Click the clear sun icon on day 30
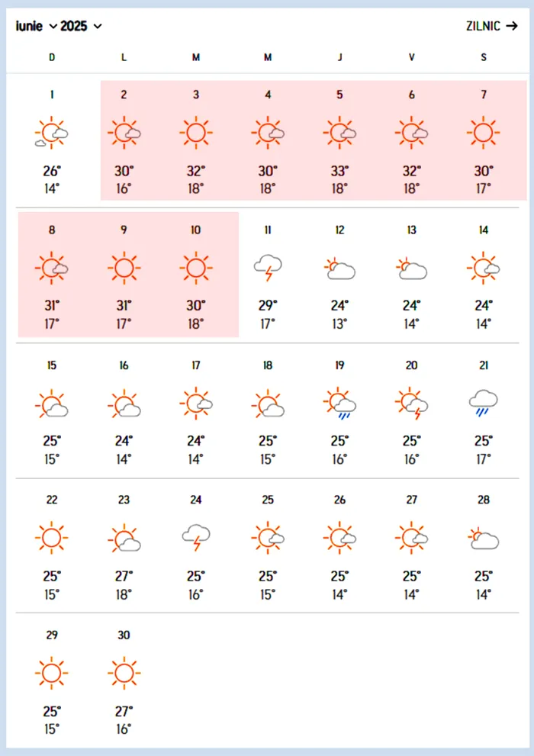Viewport: 534px width, 756px height. (x=124, y=673)
